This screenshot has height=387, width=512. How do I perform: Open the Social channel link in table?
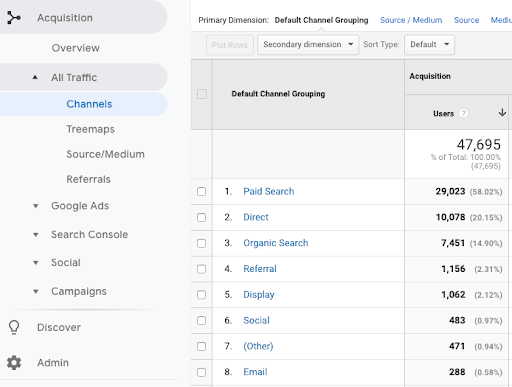256,320
